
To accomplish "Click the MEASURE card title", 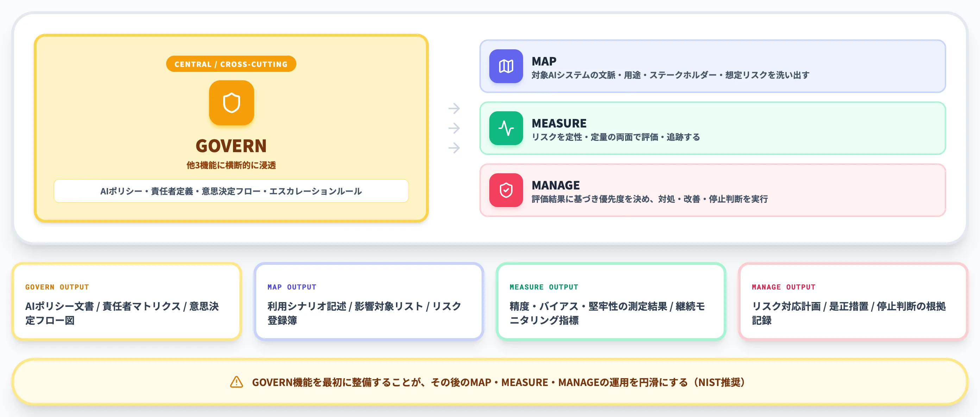I will pos(559,123).
